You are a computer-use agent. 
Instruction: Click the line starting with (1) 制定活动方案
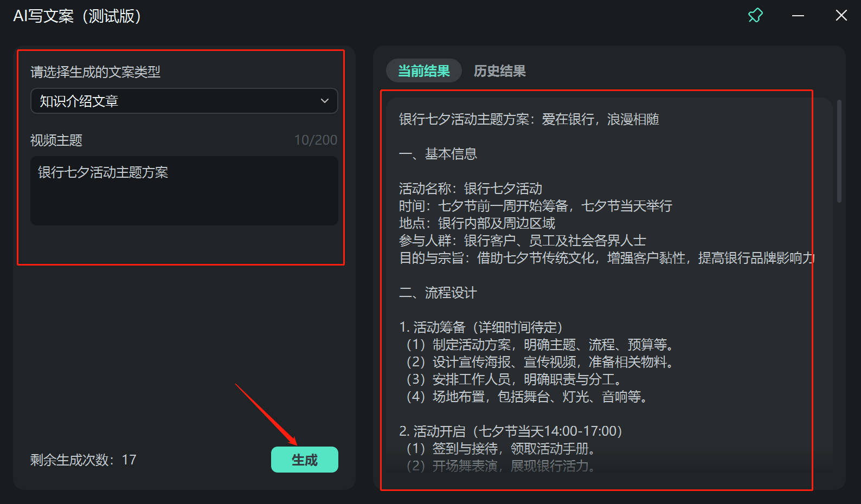[x=540, y=345]
